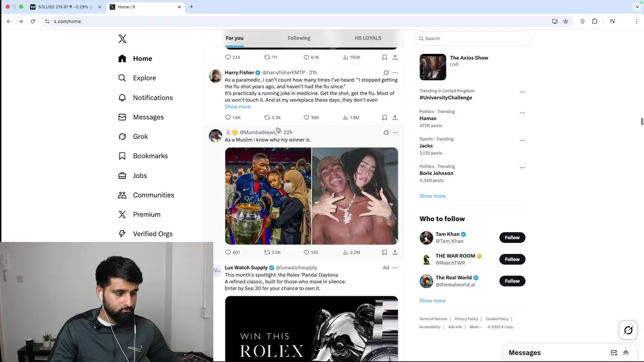Image resolution: width=644 pixels, height=362 pixels.
Task: Bookmark the MumbaiNews post
Action: click(x=384, y=252)
